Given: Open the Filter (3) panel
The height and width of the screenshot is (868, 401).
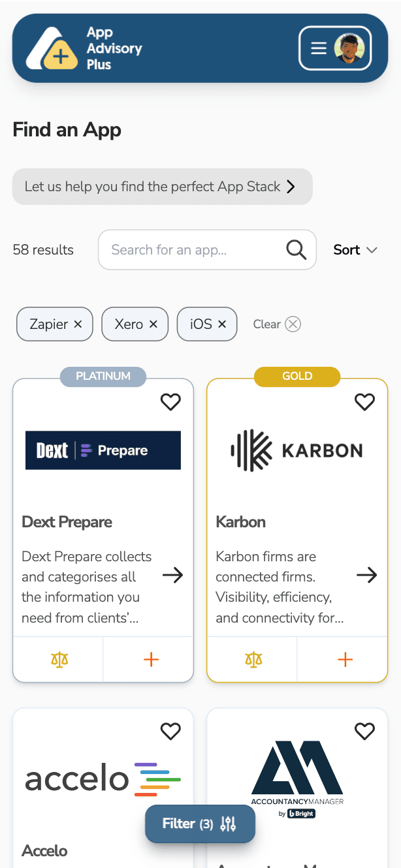Looking at the screenshot, I should click(x=200, y=824).
